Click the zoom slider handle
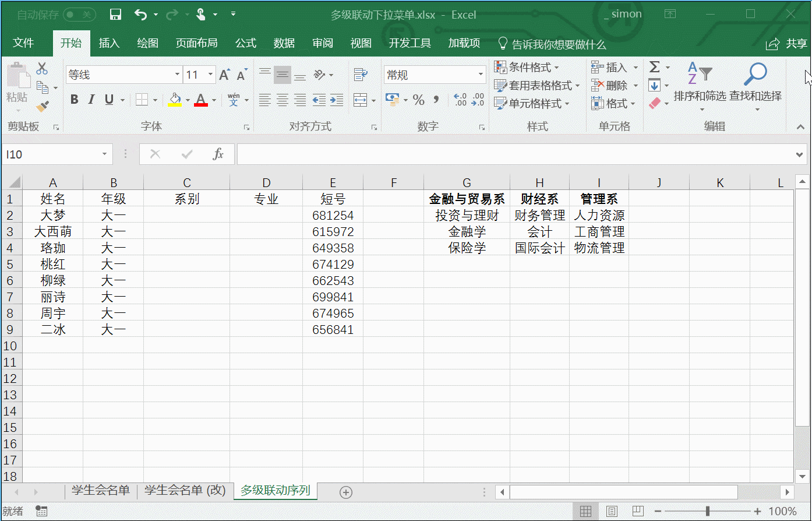812x521 pixels. click(x=708, y=511)
